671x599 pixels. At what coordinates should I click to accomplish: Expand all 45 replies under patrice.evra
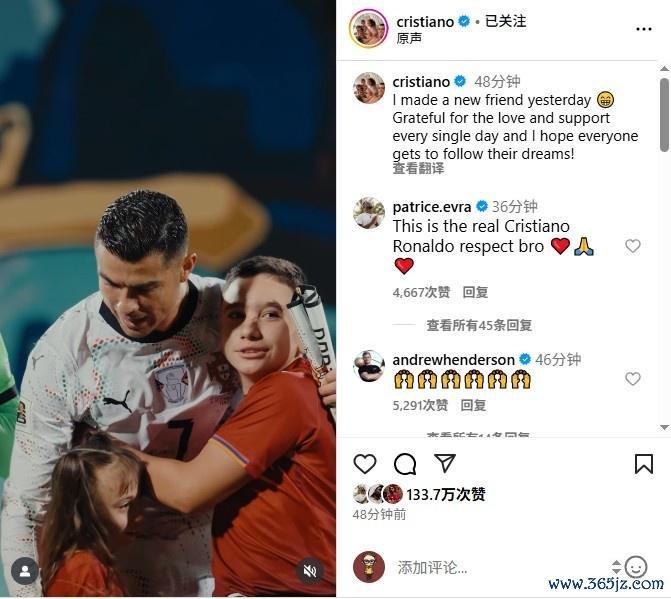[x=479, y=325]
